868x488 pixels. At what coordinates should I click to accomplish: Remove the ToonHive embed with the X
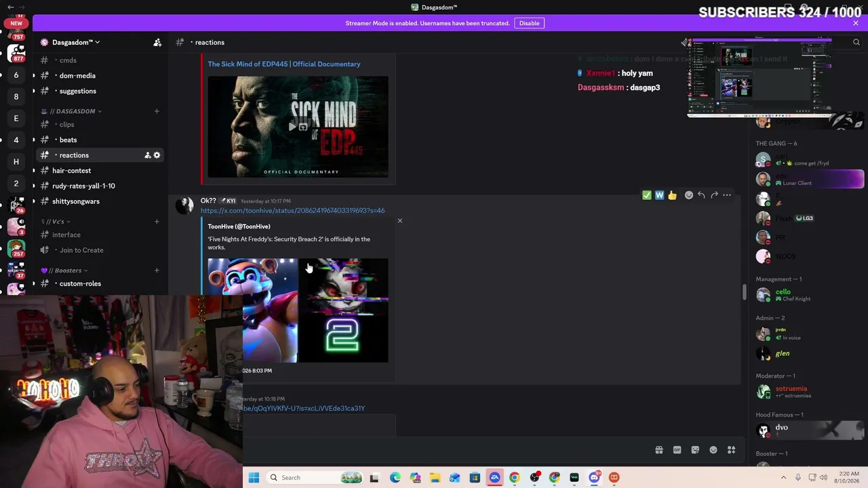click(399, 221)
